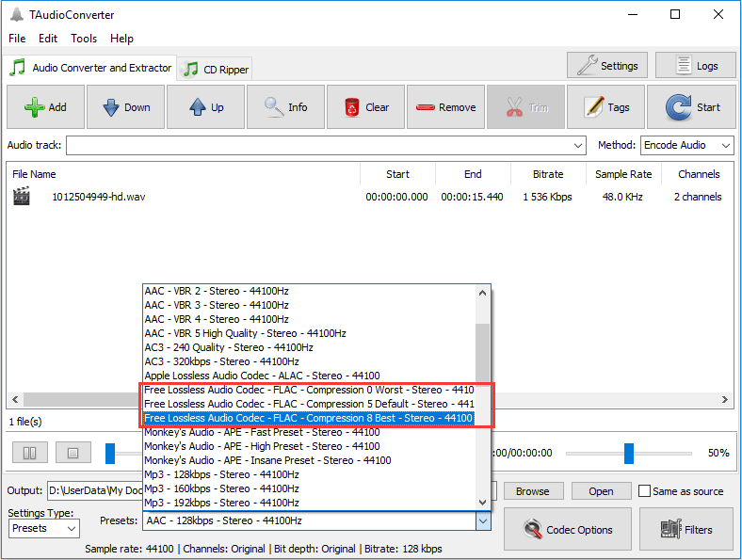Open the Filters dialog
The image size is (742, 560).
coord(686,529)
